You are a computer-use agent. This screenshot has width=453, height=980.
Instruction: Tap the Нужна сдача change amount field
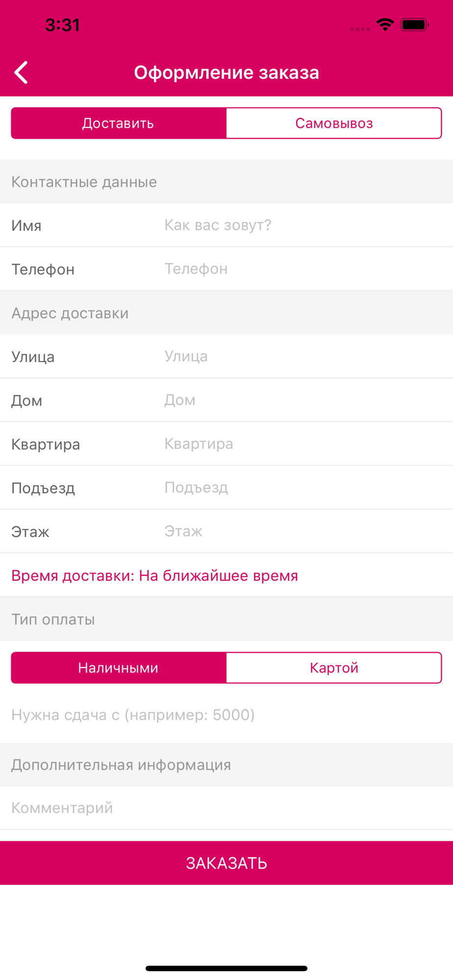point(226,715)
